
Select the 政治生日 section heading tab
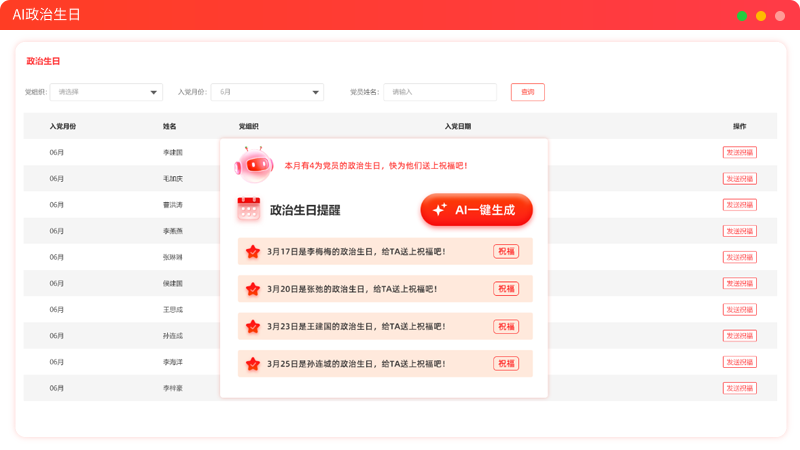click(43, 61)
